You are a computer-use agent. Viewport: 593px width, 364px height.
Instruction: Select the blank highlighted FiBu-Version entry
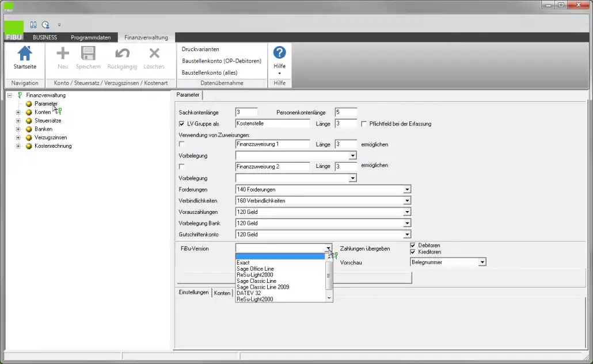(x=280, y=256)
